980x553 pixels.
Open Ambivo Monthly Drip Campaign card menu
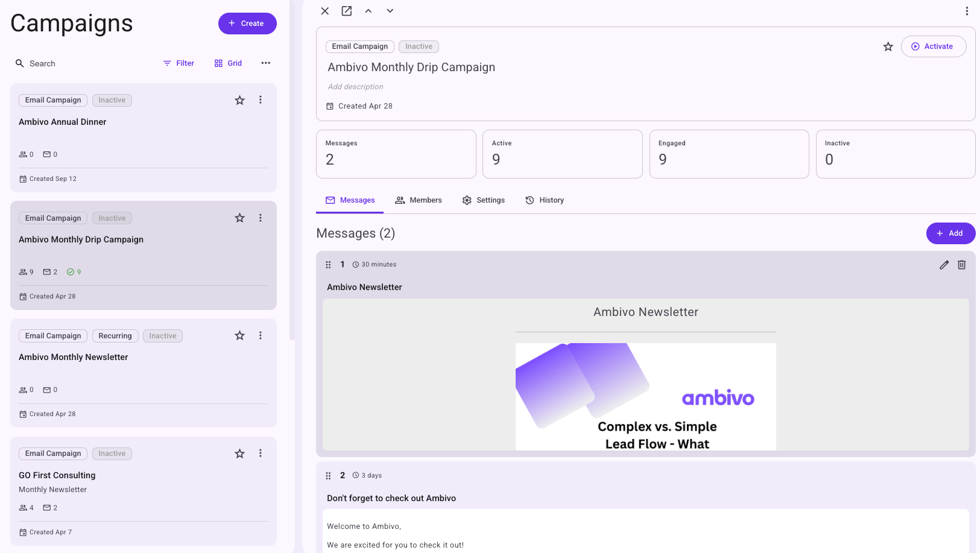[261, 218]
